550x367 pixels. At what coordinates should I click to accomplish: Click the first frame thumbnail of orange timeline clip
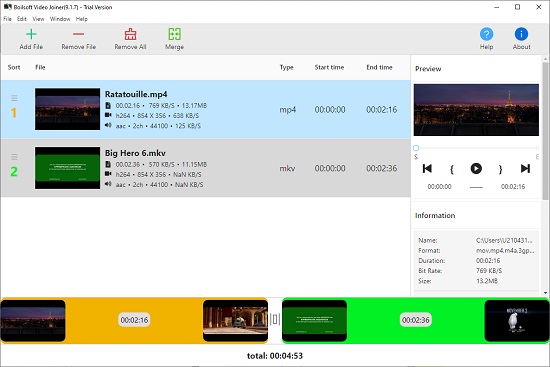(33, 320)
